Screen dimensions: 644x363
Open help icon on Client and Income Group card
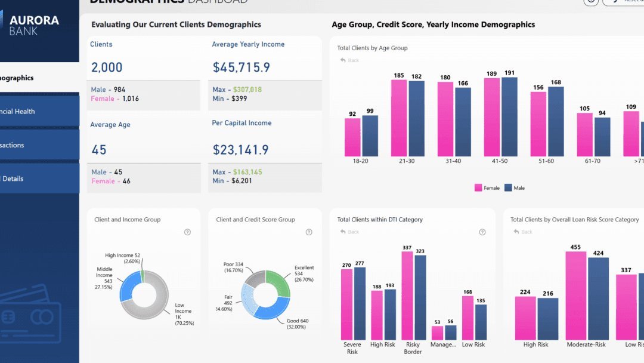[187, 232]
